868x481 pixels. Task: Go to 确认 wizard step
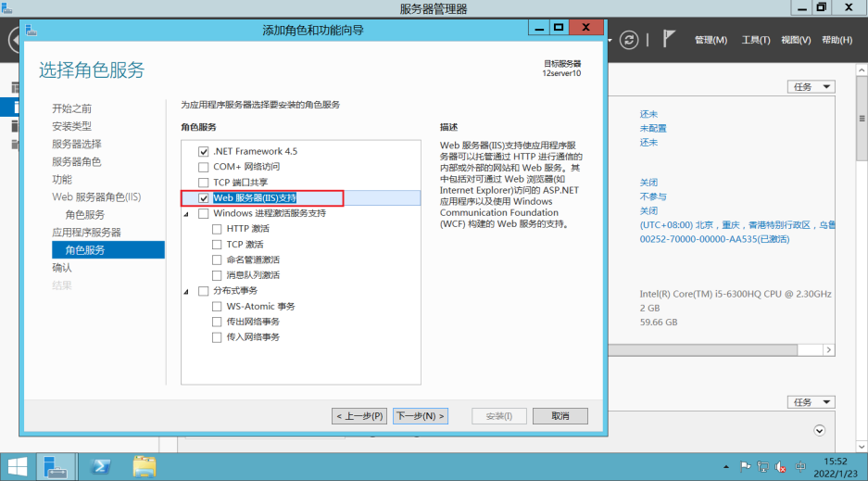pyautogui.click(x=62, y=268)
